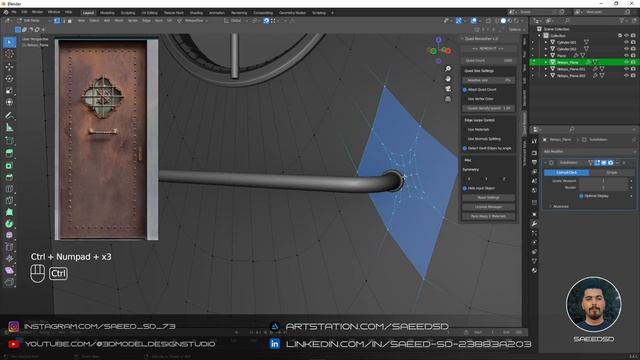Switch to the Shading workspace tab
This screenshot has height=360, width=640.
point(196,13)
